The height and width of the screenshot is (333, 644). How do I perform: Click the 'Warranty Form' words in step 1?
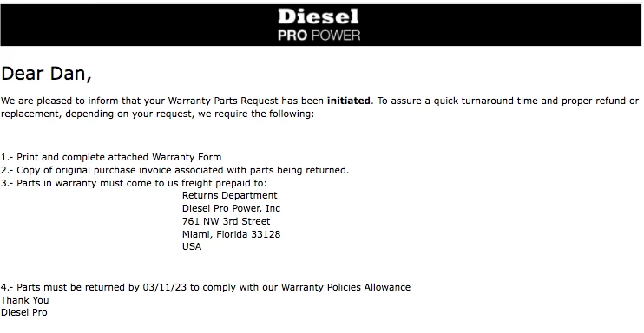(x=187, y=157)
